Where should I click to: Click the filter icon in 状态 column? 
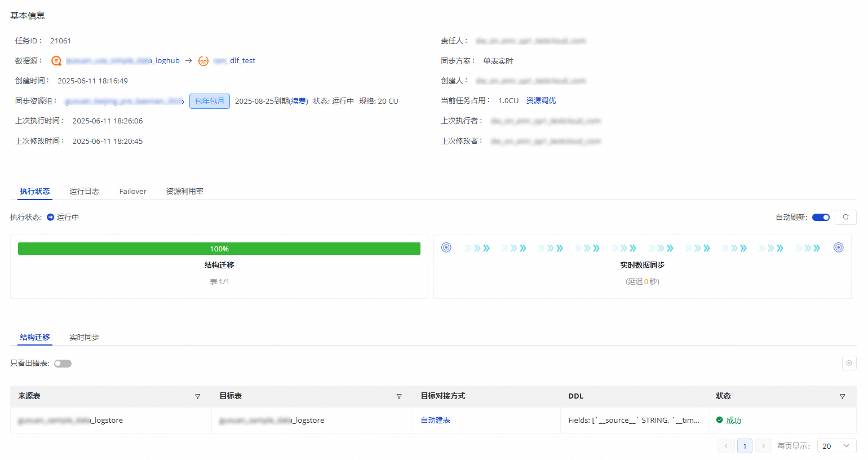click(x=843, y=396)
